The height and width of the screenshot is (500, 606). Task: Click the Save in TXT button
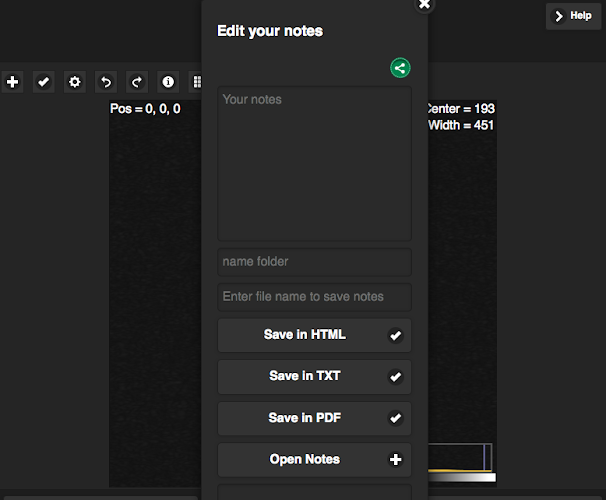(314, 377)
